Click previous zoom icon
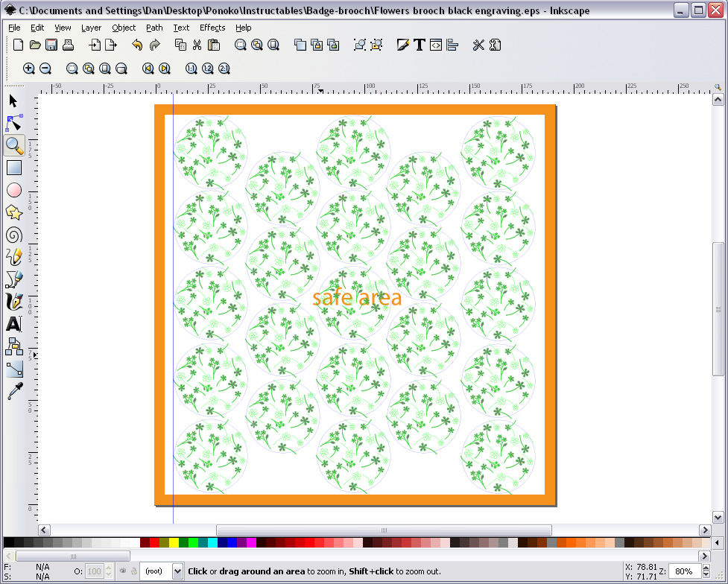Image resolution: width=728 pixels, height=584 pixels. click(x=148, y=69)
